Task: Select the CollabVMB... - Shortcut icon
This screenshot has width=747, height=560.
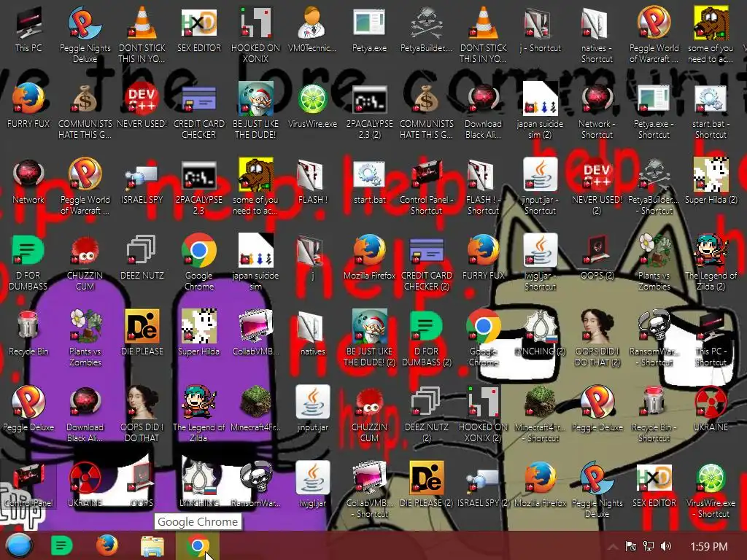Action: coord(369,489)
